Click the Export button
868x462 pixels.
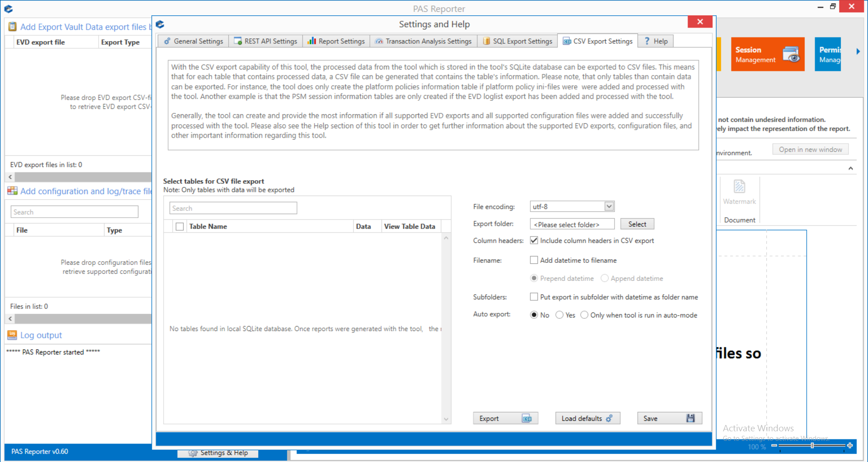505,418
